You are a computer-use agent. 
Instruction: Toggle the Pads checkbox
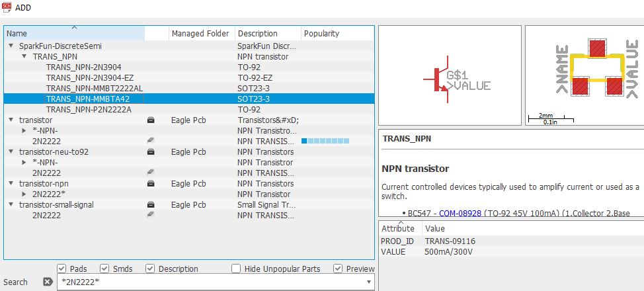coord(61,269)
